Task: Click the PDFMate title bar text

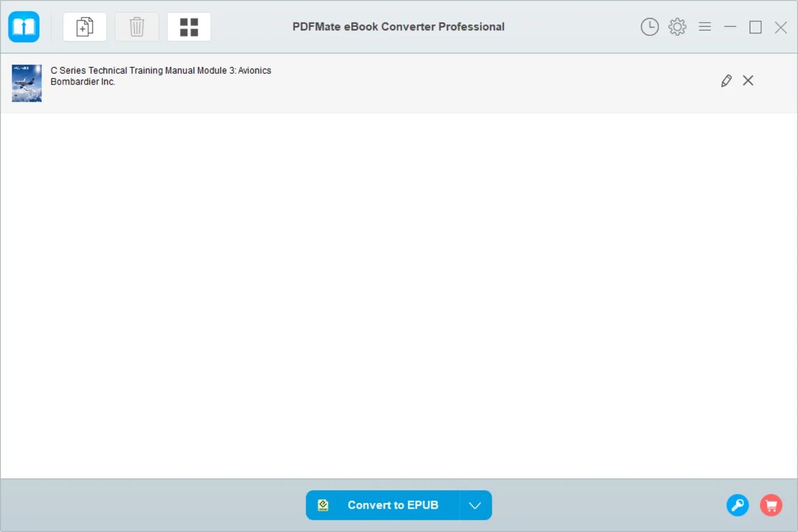Action: 398,26
